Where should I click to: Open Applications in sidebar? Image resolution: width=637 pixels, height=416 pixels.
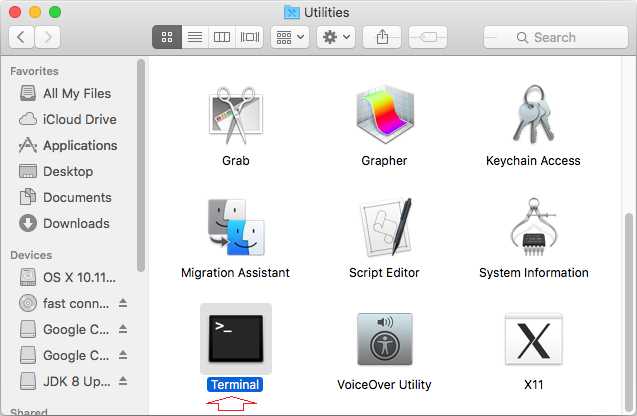(68, 145)
